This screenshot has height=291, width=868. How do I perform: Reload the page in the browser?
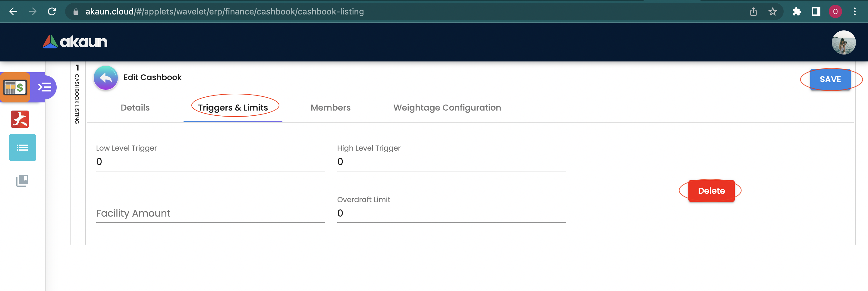52,12
